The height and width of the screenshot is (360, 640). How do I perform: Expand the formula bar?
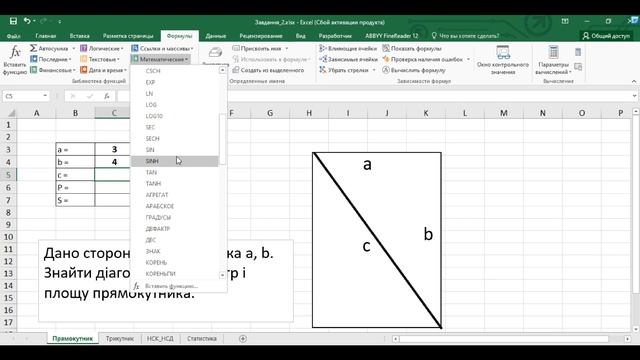click(634, 96)
